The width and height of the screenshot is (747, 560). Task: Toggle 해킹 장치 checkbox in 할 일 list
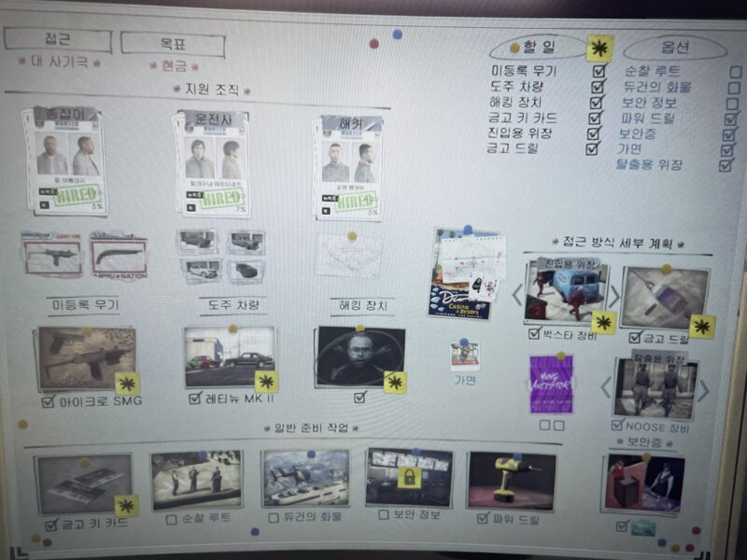[x=597, y=103]
